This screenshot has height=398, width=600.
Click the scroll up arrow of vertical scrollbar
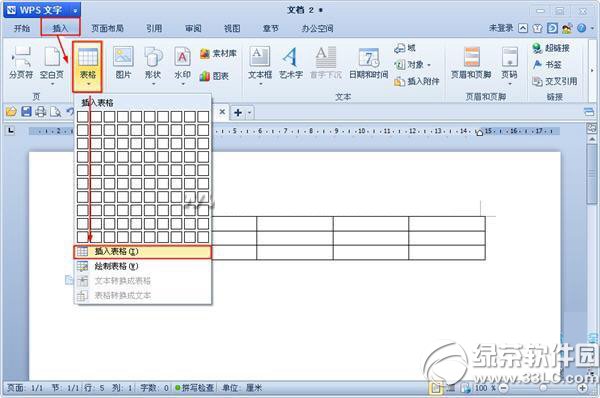click(x=592, y=139)
